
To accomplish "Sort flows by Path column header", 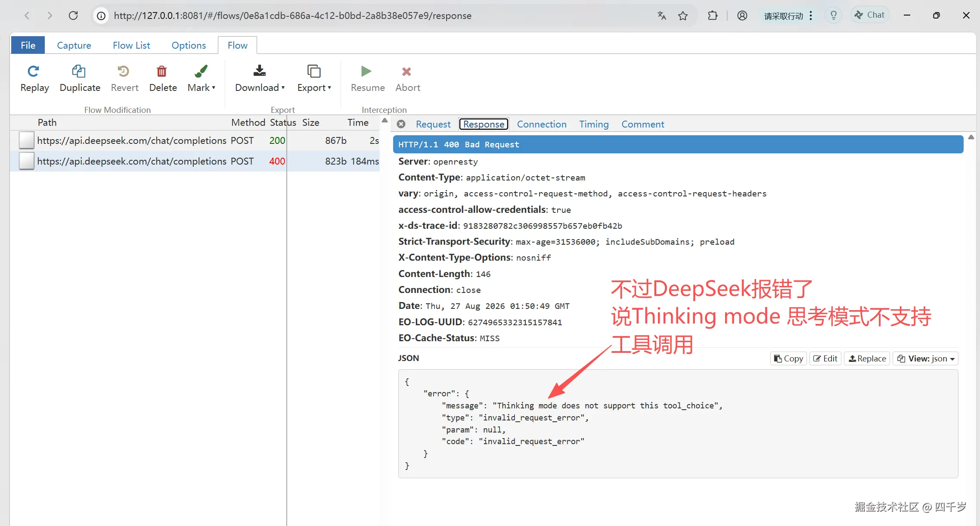I will (47, 122).
